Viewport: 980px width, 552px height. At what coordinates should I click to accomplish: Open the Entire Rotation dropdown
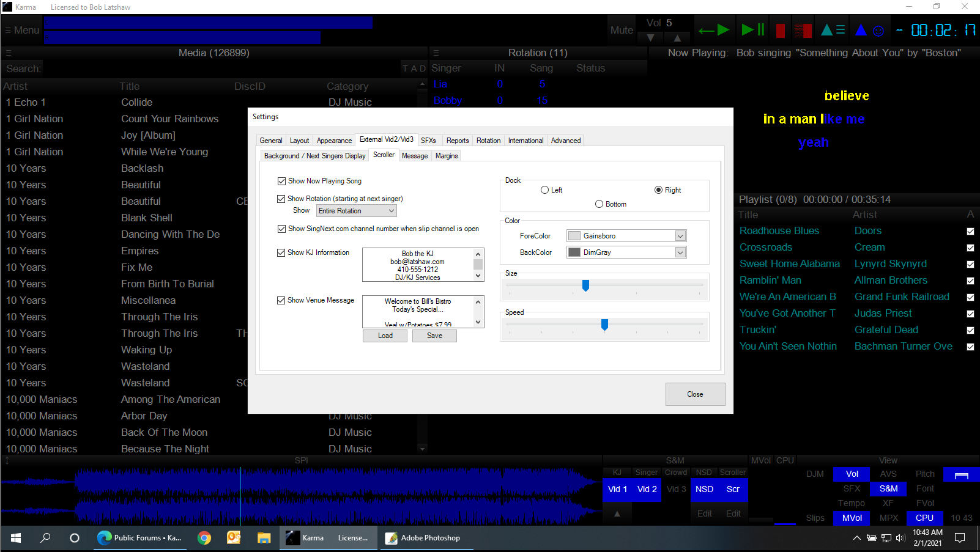tap(357, 211)
